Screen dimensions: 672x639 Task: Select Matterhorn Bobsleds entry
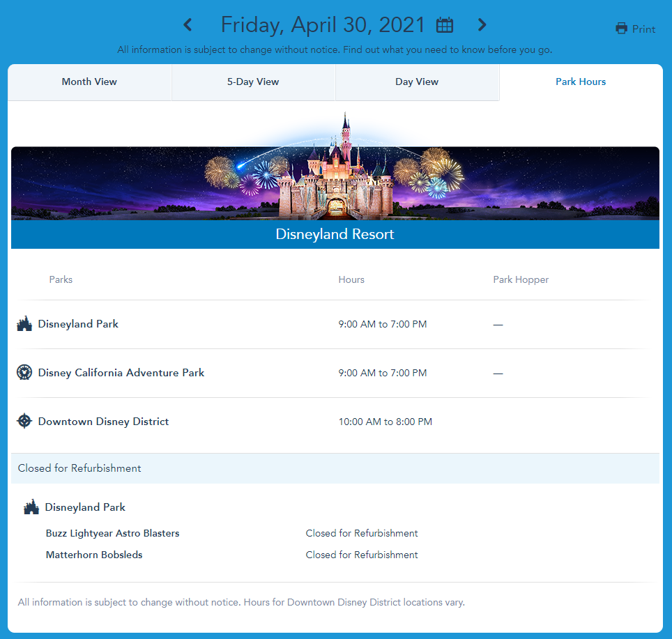(x=93, y=555)
